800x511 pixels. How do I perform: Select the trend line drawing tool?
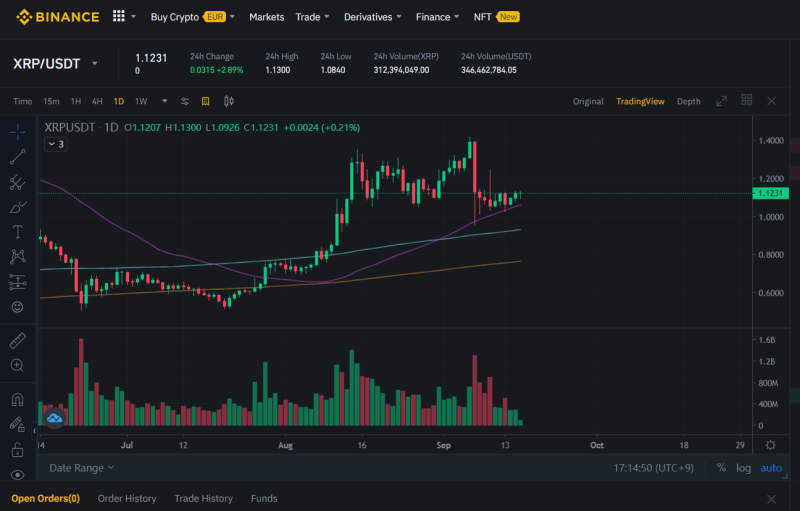(18, 157)
